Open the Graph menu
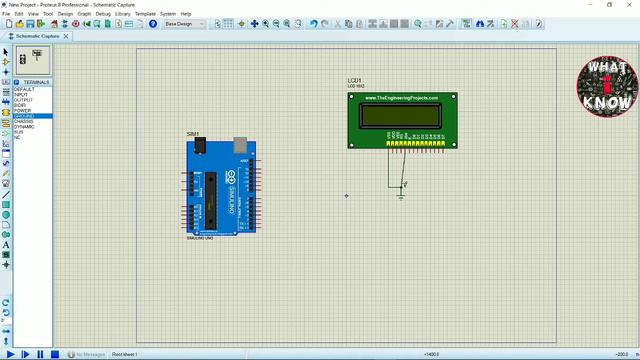 pyautogui.click(x=84, y=14)
